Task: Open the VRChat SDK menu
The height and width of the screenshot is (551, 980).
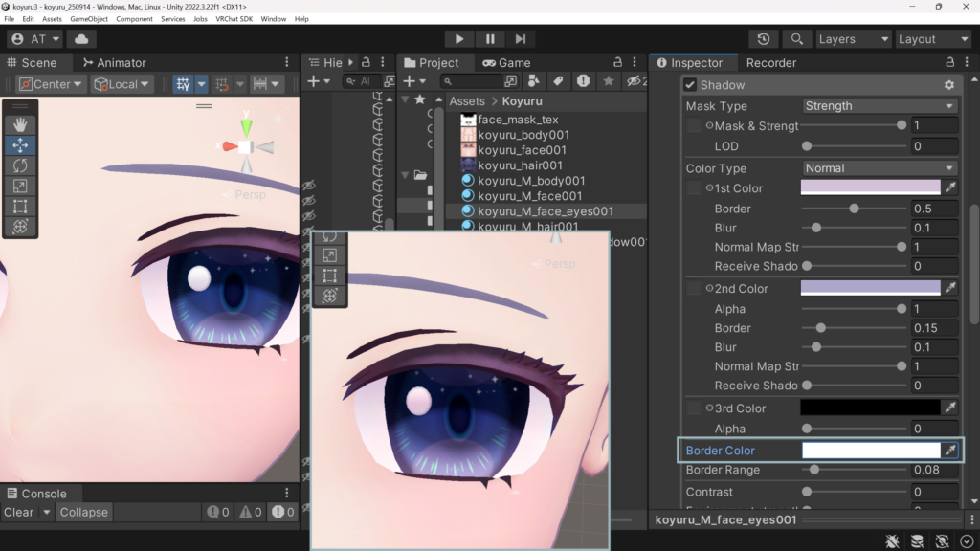Action: [x=234, y=19]
